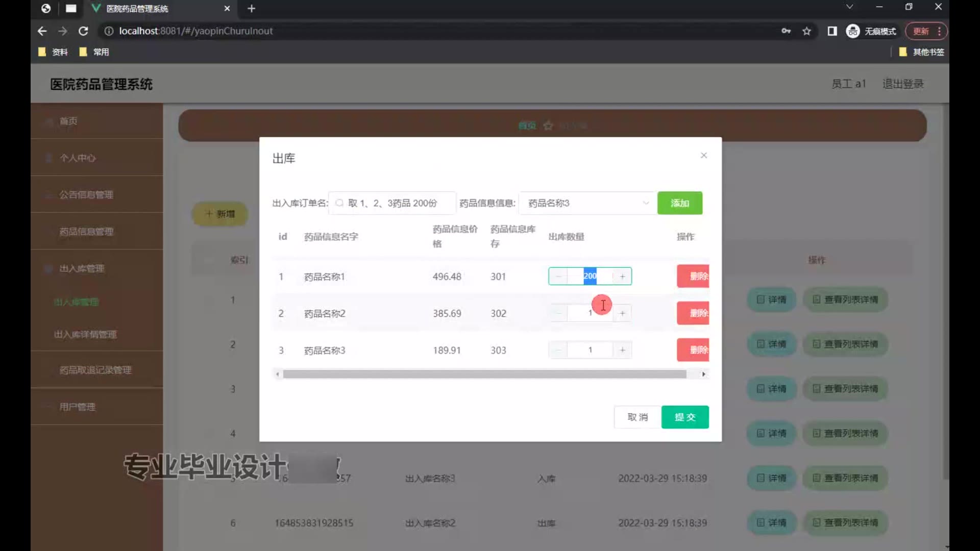The image size is (980, 551).
Task: Increase 药品名称2 outbound quantity
Action: click(x=622, y=313)
